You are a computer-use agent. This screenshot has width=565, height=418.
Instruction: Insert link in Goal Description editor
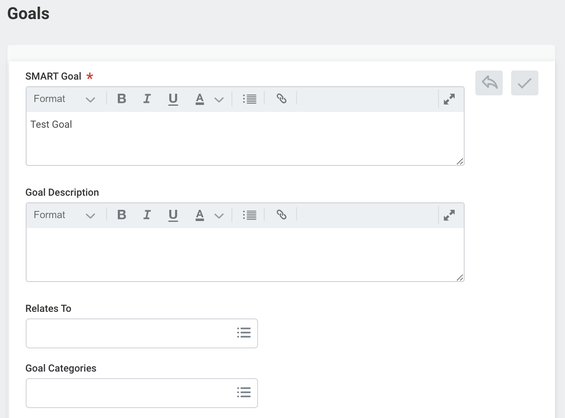coord(281,215)
